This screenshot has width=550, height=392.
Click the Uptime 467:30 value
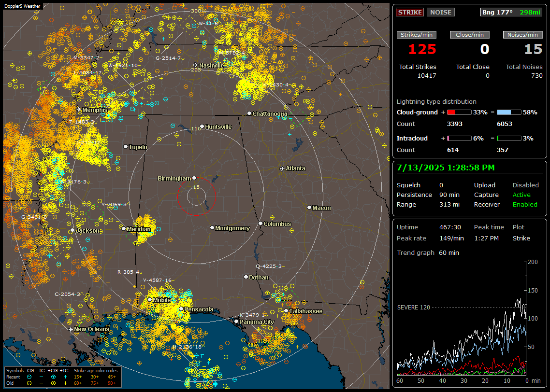pyautogui.click(x=450, y=227)
